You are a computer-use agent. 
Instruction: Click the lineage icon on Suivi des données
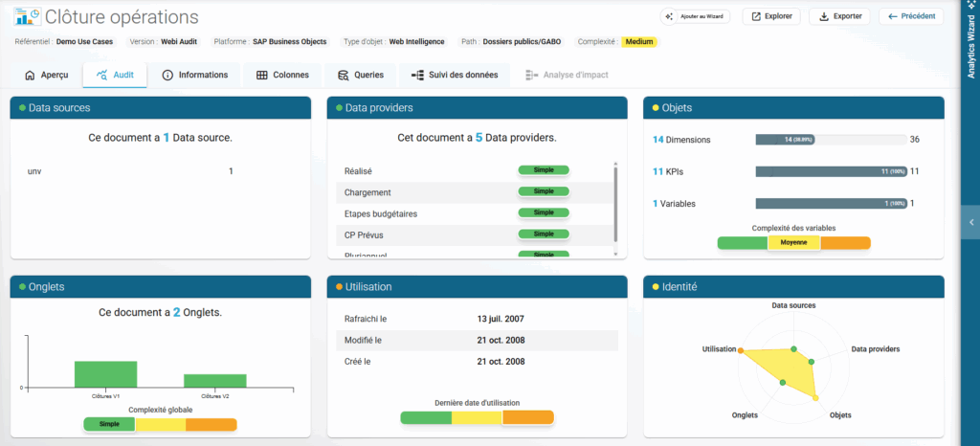point(417,75)
